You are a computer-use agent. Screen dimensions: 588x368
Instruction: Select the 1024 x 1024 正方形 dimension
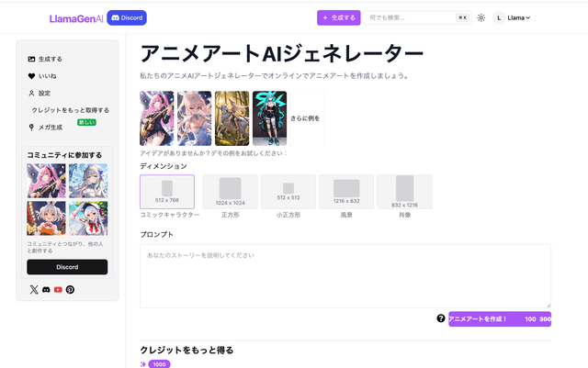(x=231, y=192)
